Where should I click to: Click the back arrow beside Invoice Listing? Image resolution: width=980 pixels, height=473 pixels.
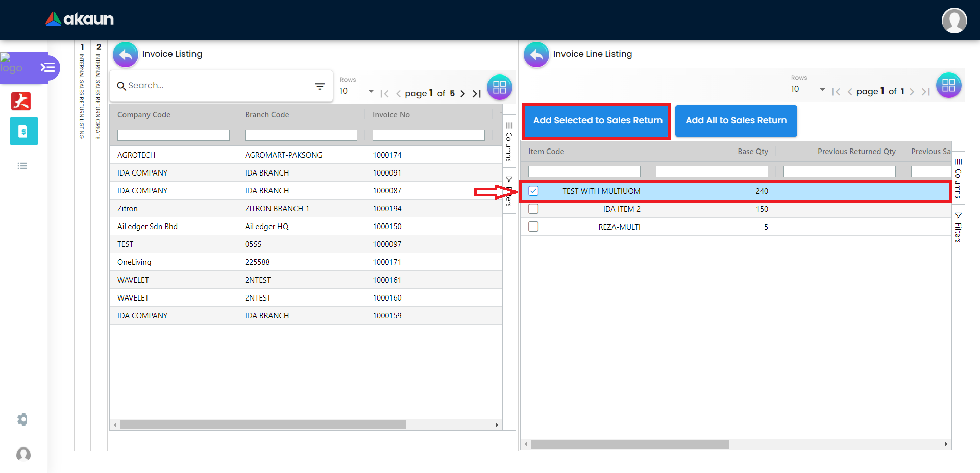click(x=126, y=55)
